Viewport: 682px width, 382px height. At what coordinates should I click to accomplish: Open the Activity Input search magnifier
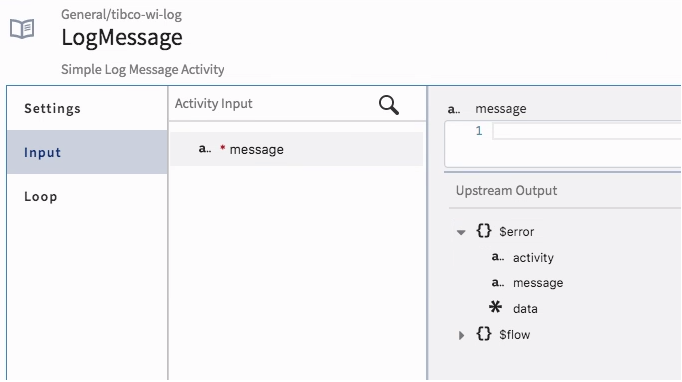click(388, 105)
